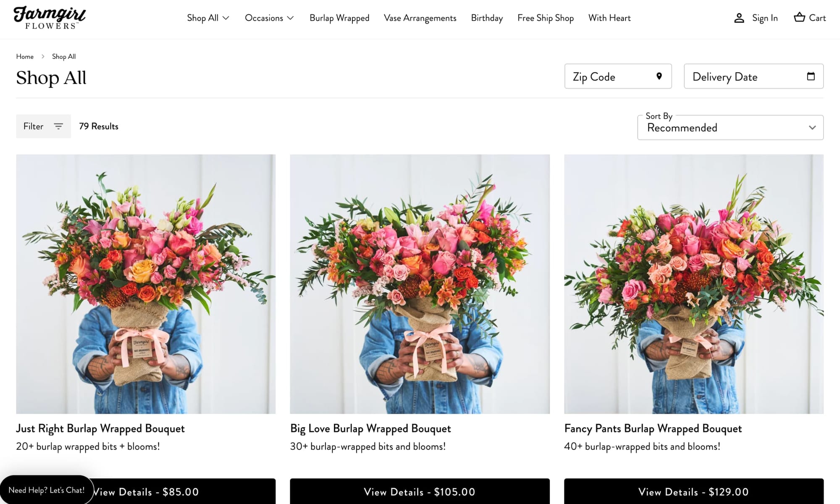
Task: Click the Zip Code location pin icon
Action: [659, 76]
